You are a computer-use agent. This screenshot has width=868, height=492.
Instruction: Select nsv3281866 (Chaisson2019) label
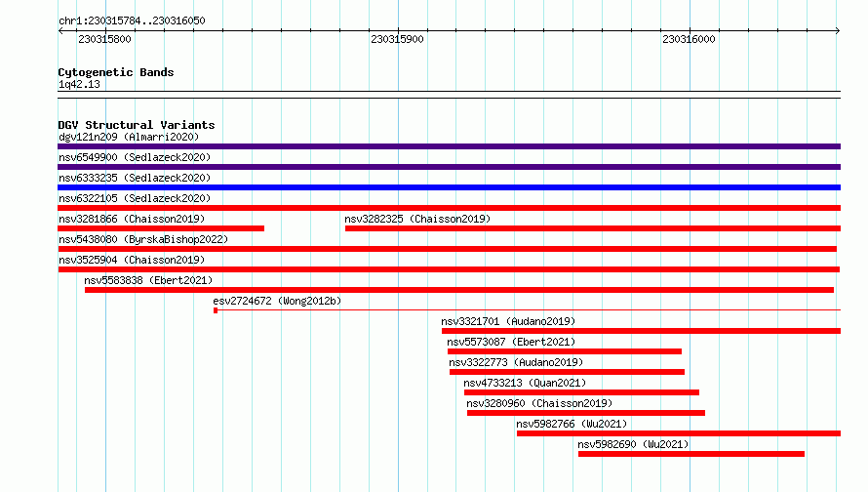tap(132, 219)
